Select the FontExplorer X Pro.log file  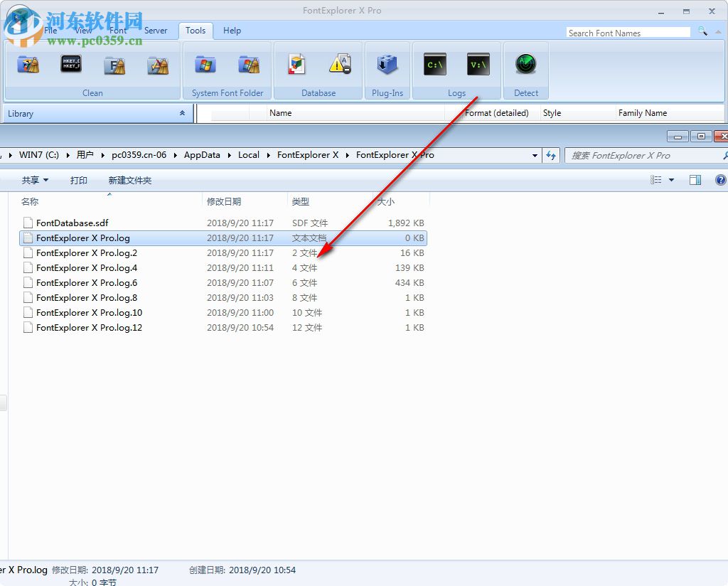[x=86, y=238]
